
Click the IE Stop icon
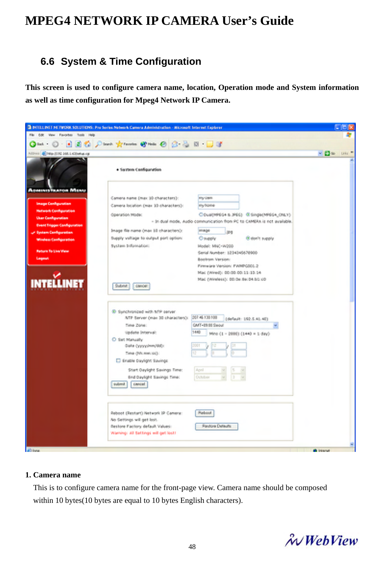click(69, 144)
